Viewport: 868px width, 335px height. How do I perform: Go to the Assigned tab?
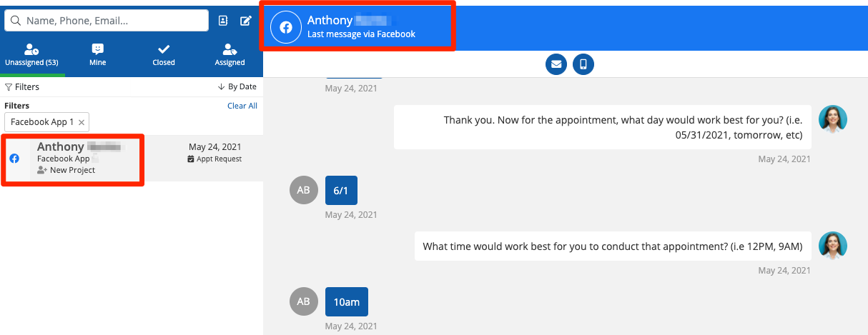pos(230,55)
